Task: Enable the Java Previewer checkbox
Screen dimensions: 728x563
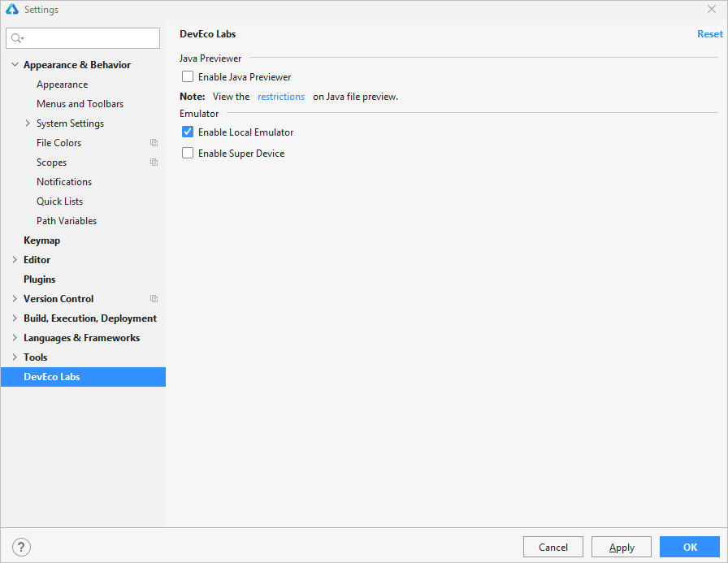Action: [x=188, y=77]
